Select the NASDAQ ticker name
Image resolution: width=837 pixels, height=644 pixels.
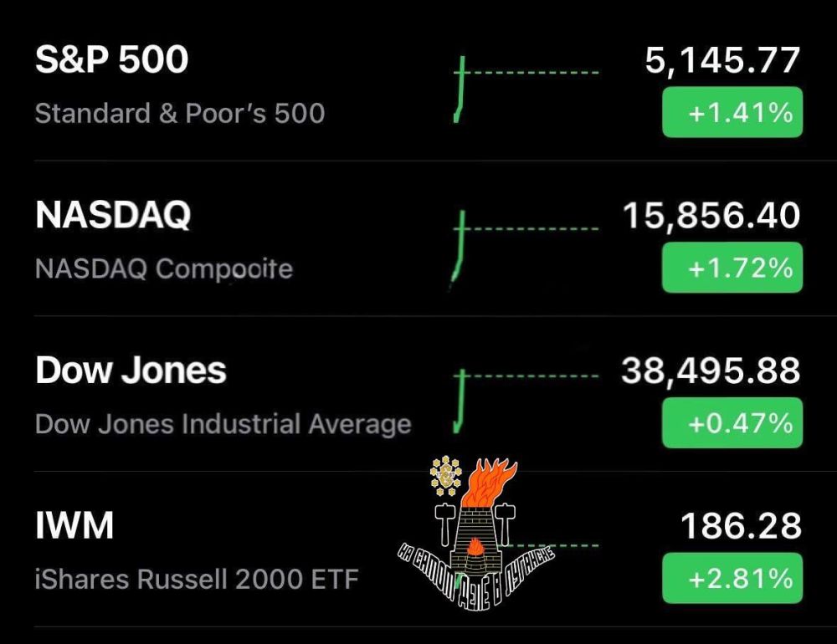pos(113,216)
